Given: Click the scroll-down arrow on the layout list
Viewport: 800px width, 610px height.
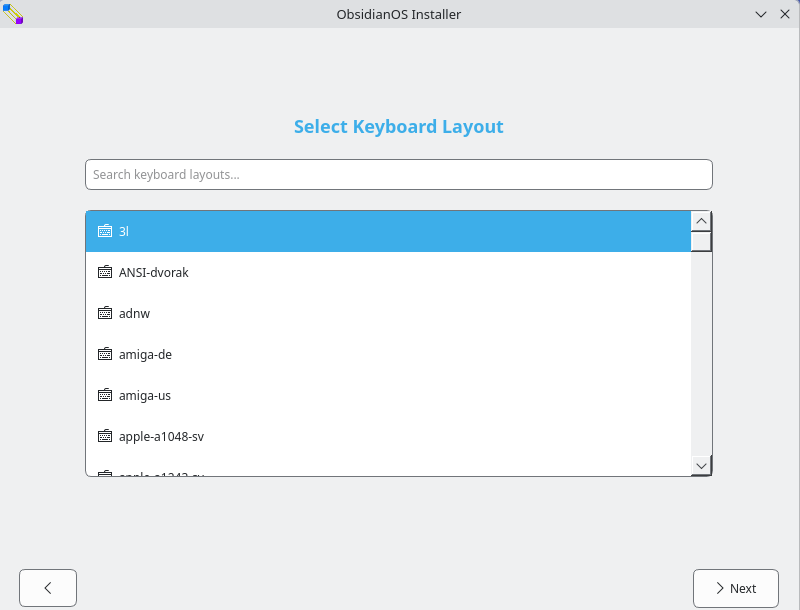Looking at the screenshot, I should tap(701, 465).
